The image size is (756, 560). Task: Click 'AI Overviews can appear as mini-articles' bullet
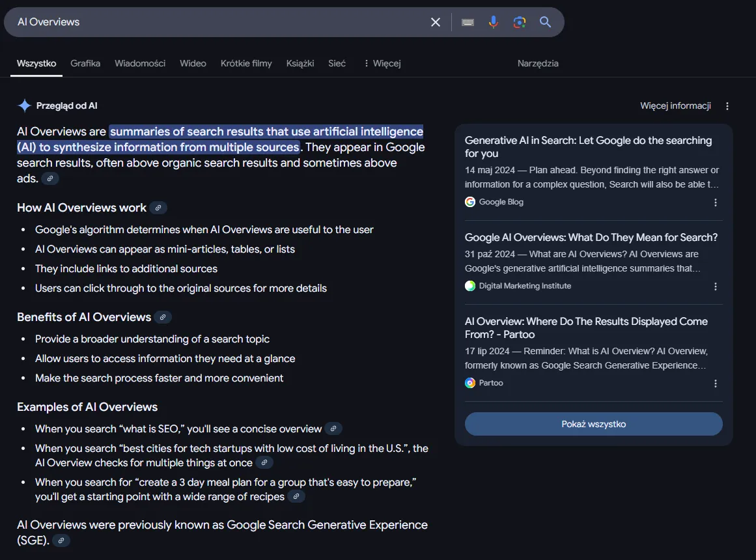(x=165, y=249)
